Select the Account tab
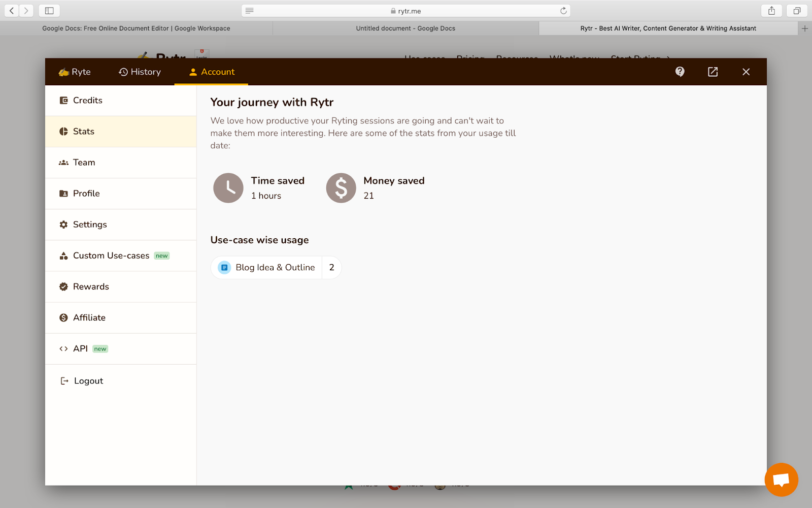 pos(212,72)
